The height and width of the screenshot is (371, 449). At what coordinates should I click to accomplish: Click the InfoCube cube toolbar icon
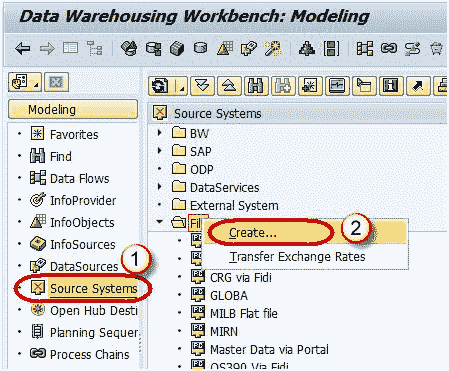(177, 49)
